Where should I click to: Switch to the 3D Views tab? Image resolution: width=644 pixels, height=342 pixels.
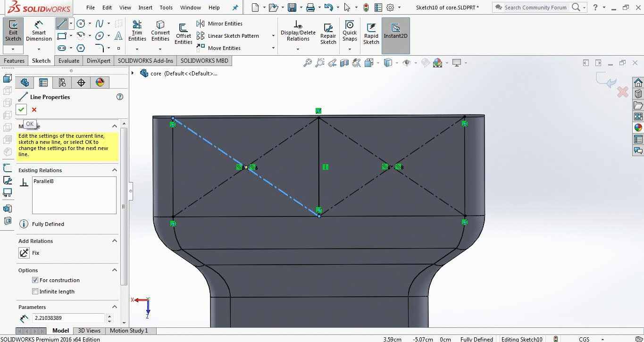[x=89, y=331]
